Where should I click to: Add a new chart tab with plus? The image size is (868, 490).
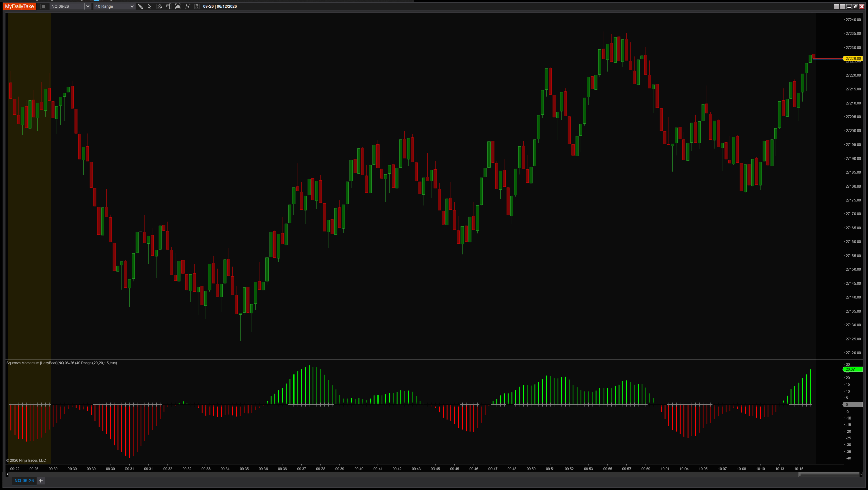click(41, 481)
